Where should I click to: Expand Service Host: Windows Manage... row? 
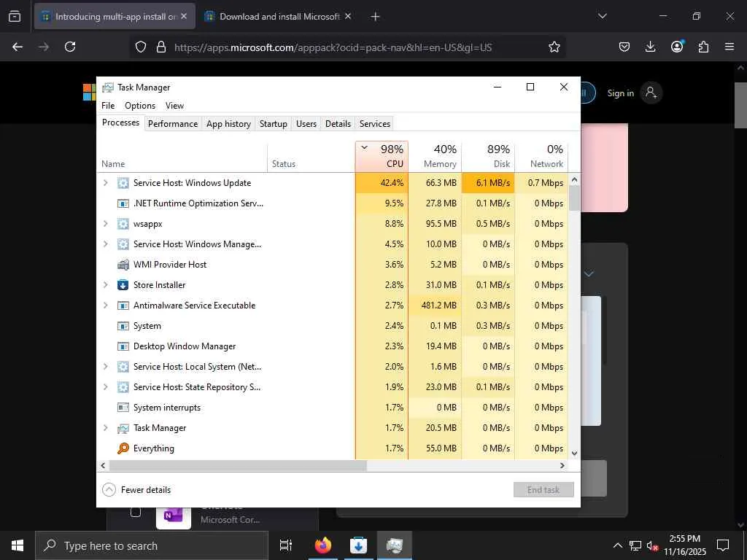pyautogui.click(x=106, y=244)
